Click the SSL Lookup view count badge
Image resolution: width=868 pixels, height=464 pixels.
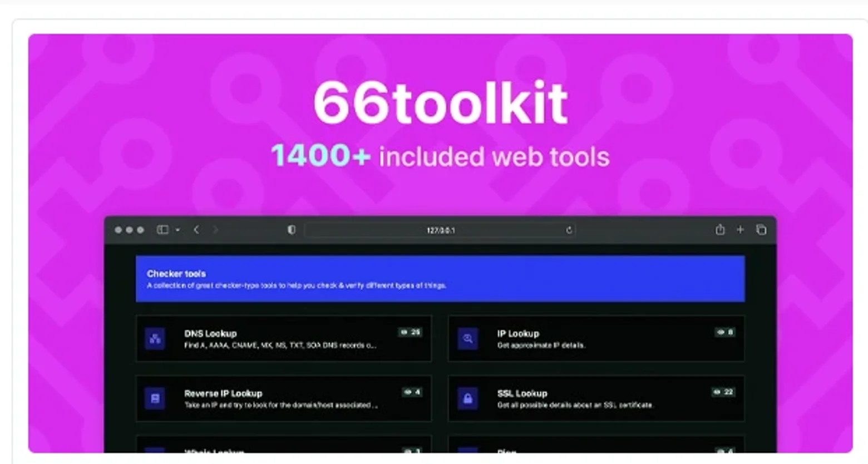(x=723, y=392)
